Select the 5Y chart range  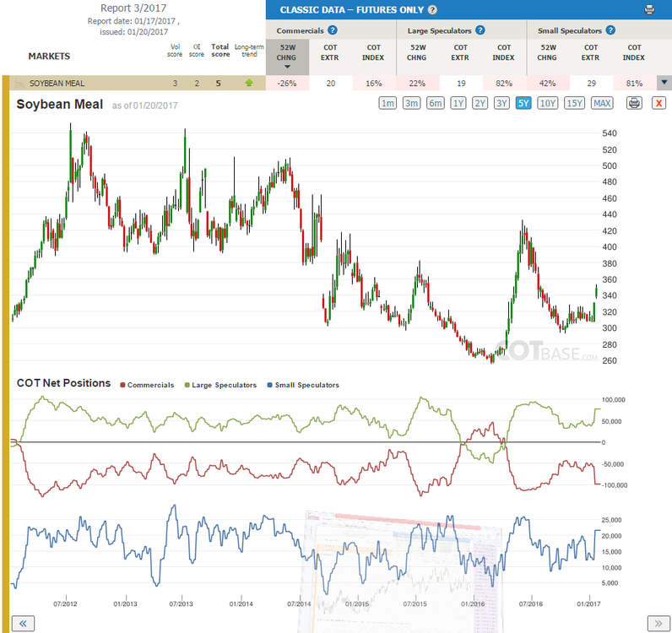click(523, 103)
